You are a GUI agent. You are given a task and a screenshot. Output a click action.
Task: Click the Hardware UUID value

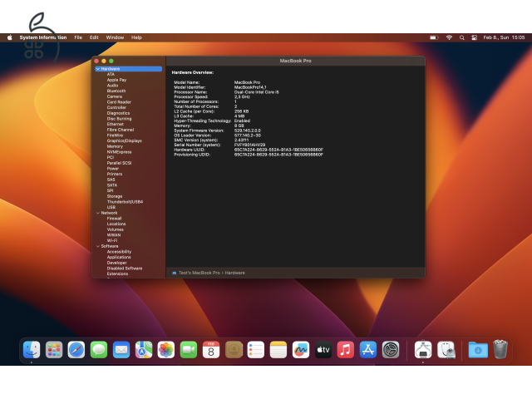[x=278, y=150]
